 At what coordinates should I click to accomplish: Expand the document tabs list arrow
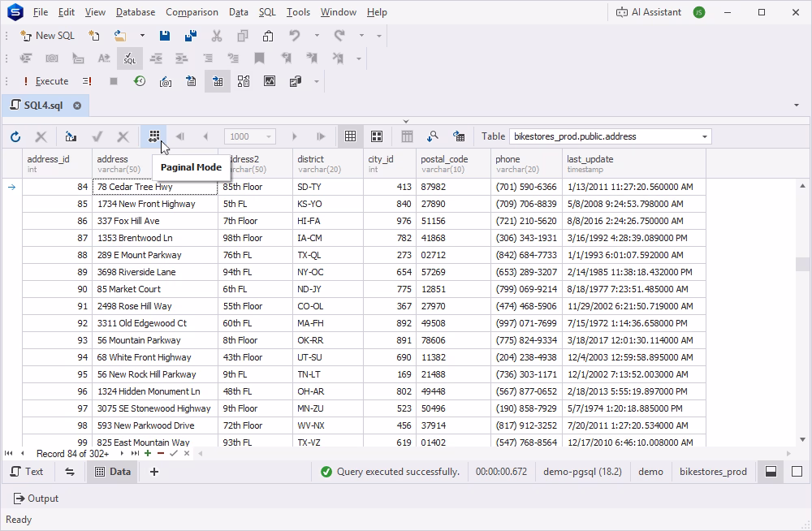pyautogui.click(x=797, y=106)
